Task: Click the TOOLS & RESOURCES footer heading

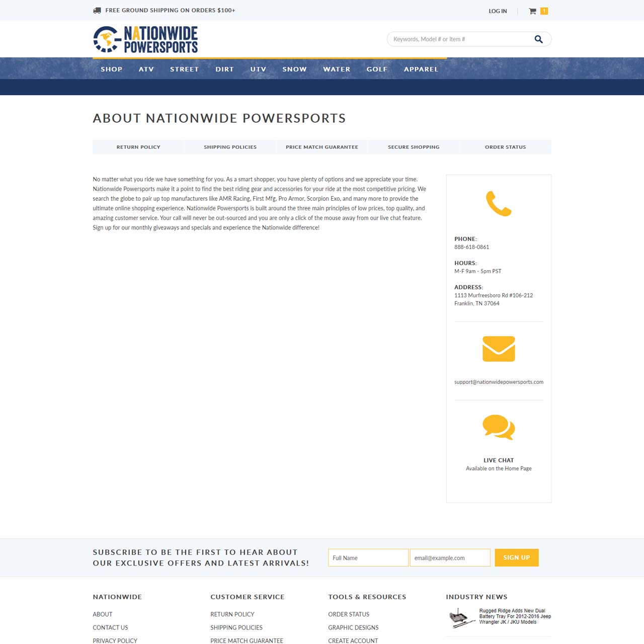Action: pos(367,597)
